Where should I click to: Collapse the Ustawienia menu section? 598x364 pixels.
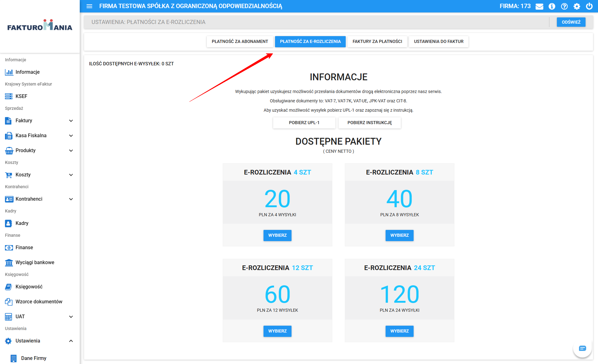pos(71,341)
